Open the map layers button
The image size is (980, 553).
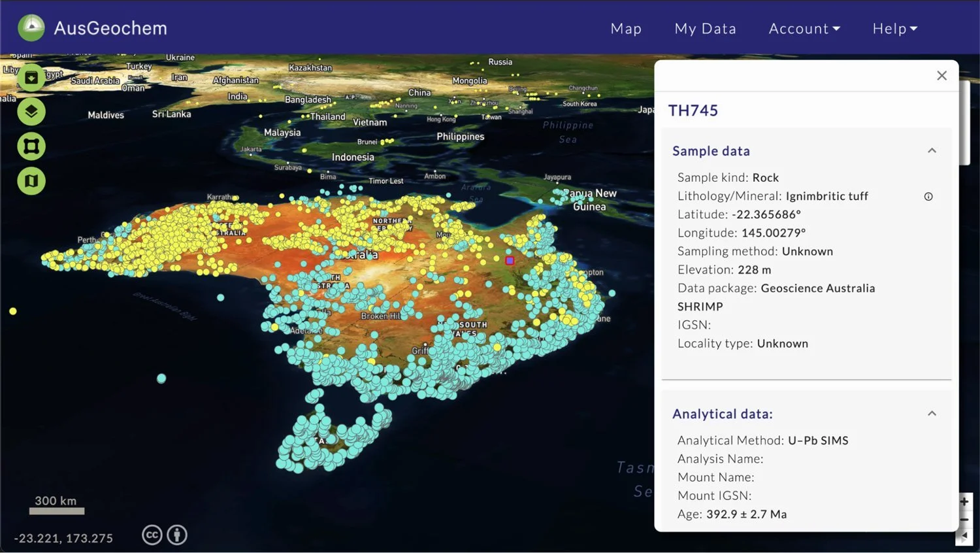coord(31,112)
